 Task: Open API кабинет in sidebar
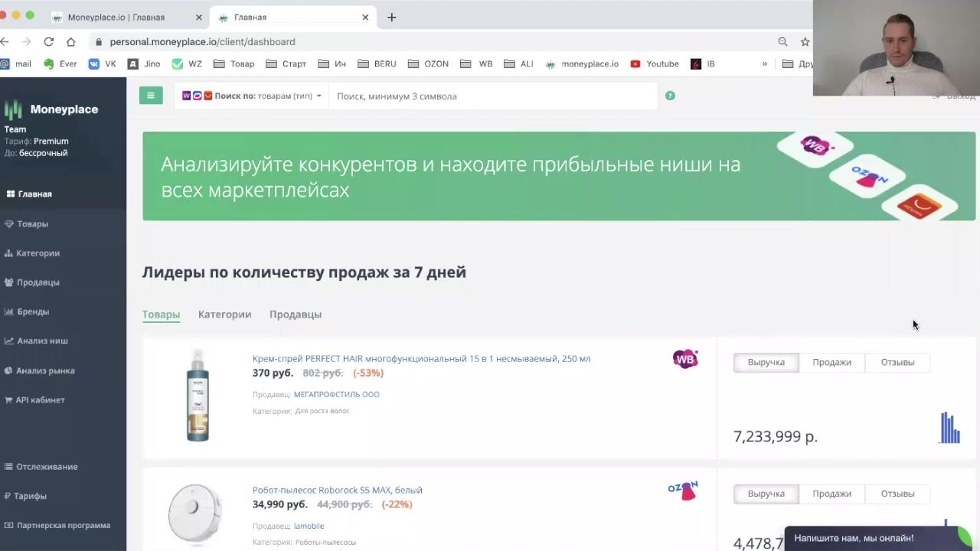point(34,400)
